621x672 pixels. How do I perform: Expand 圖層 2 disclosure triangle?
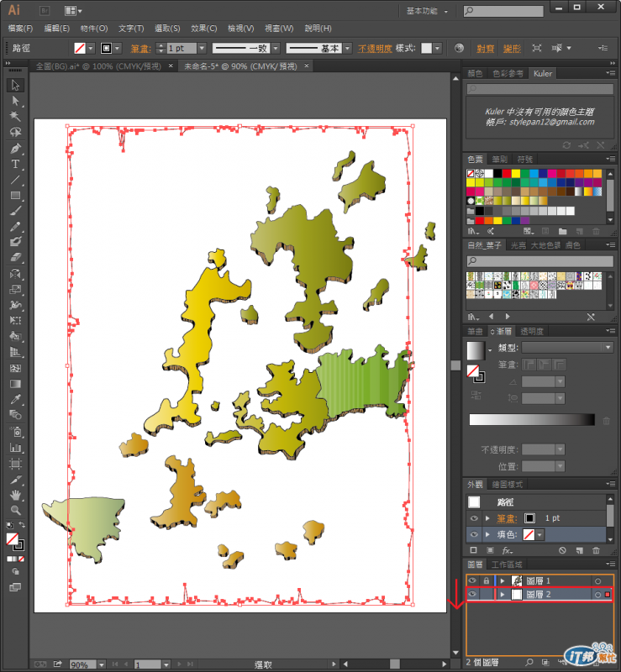click(503, 595)
